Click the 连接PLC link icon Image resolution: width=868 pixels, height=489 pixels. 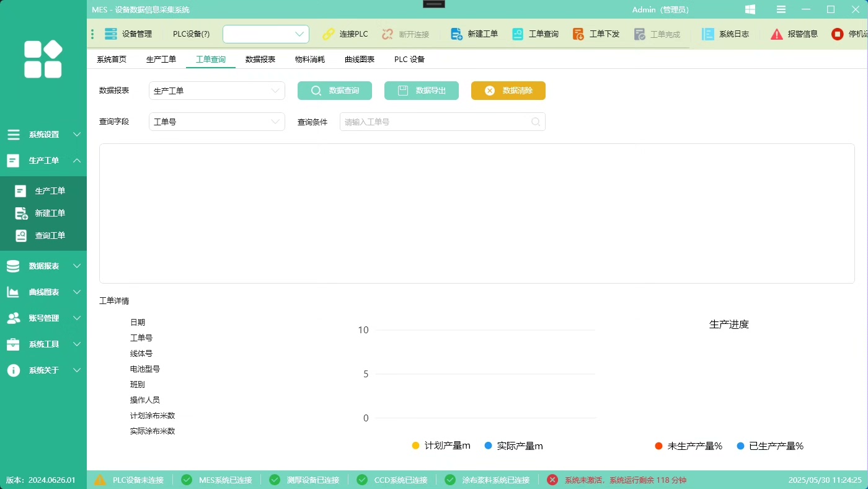tap(329, 34)
